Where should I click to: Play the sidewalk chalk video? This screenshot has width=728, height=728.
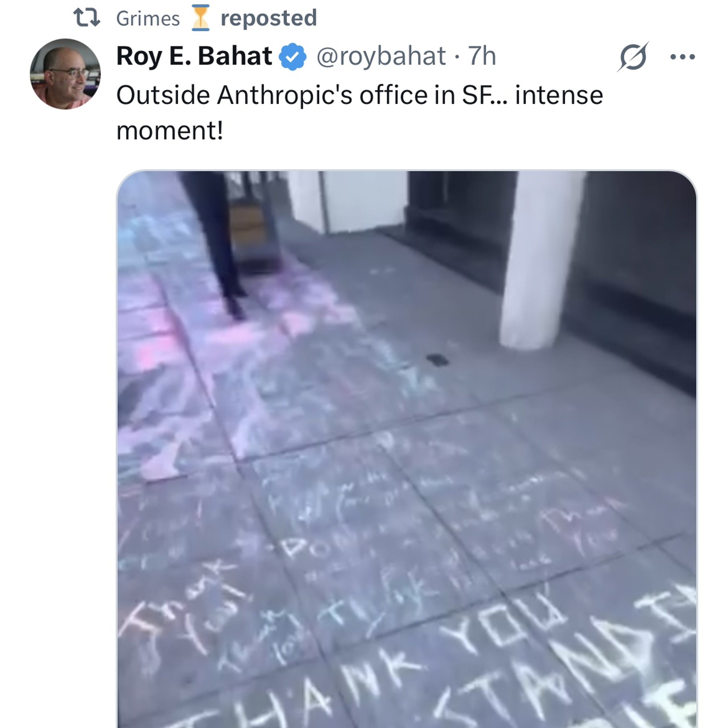pos(406,448)
